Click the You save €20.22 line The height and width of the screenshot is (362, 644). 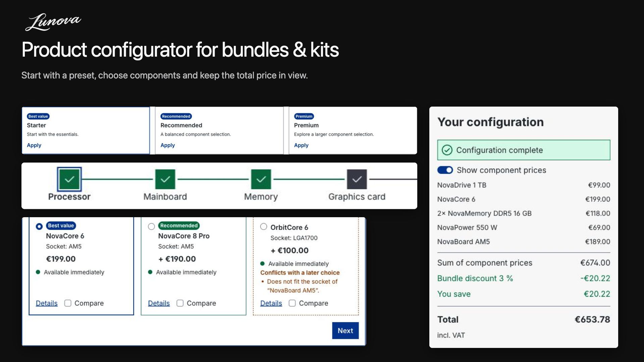524,294
